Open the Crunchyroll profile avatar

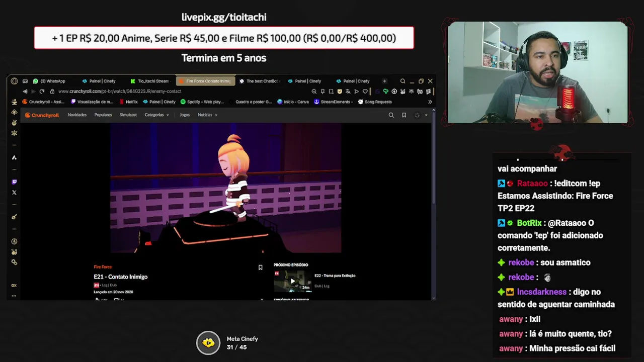pyautogui.click(x=417, y=115)
